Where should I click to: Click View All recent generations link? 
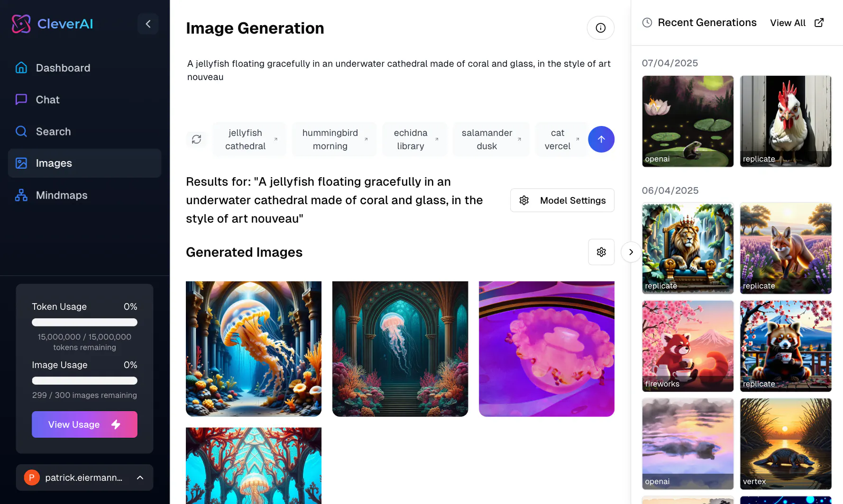point(788,23)
